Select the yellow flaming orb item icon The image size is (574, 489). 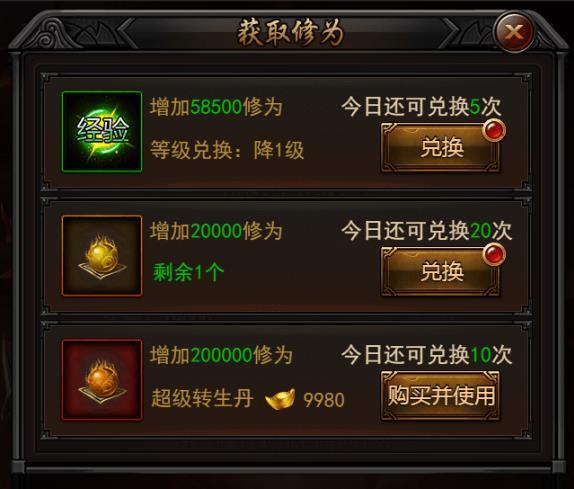tap(102, 255)
